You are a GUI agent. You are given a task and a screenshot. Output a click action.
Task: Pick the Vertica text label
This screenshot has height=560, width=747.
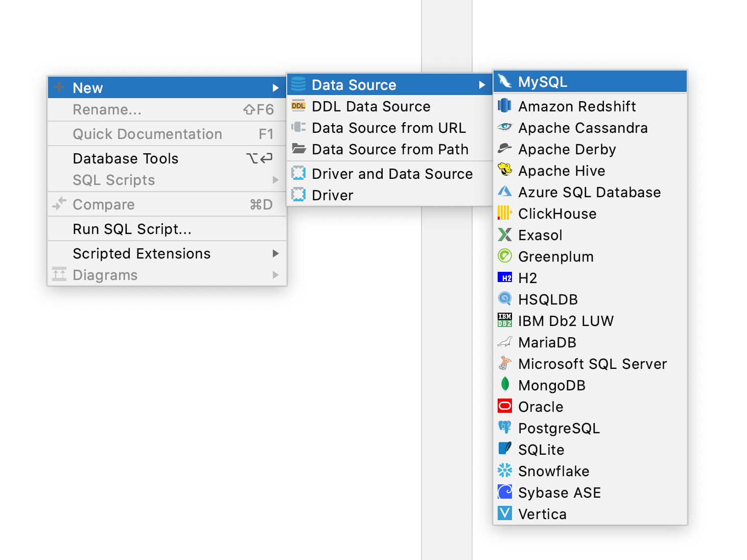pyautogui.click(x=543, y=514)
